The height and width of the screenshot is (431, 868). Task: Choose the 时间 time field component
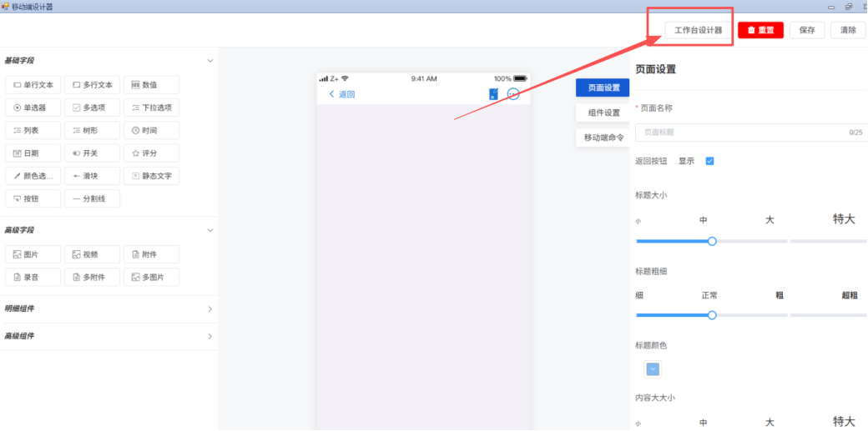151,130
